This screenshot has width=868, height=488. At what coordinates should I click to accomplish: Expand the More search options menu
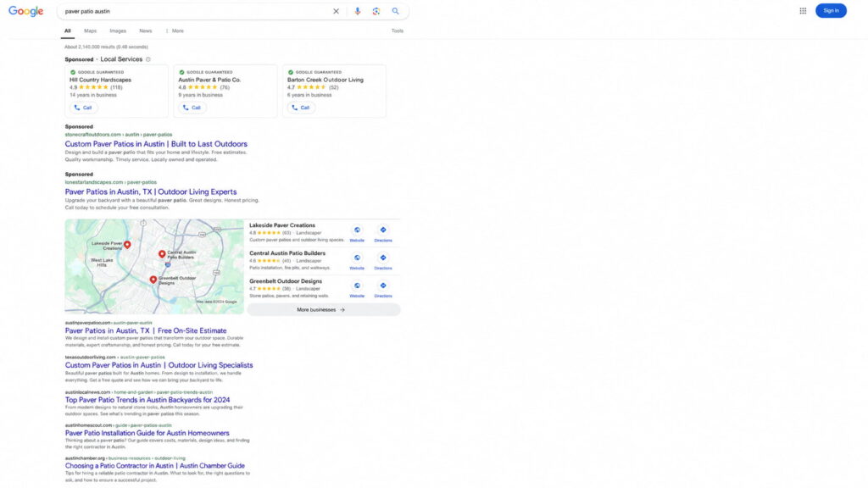(x=175, y=31)
